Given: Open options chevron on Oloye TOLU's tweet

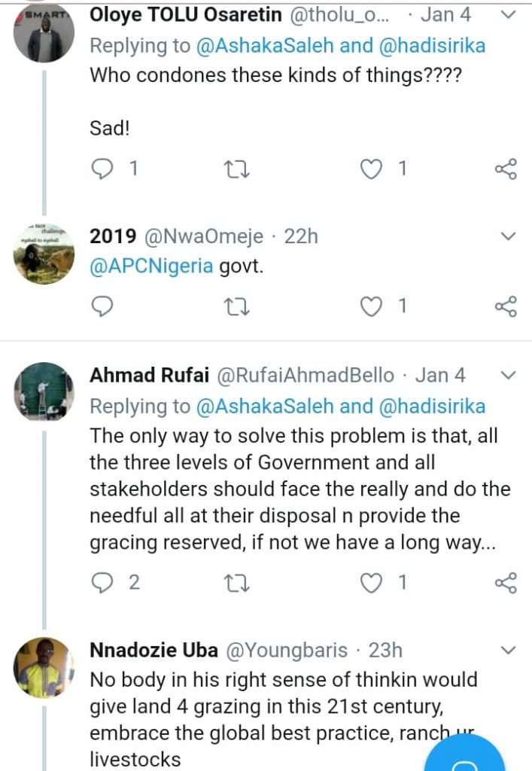Looking at the screenshot, I should tap(509, 15).
